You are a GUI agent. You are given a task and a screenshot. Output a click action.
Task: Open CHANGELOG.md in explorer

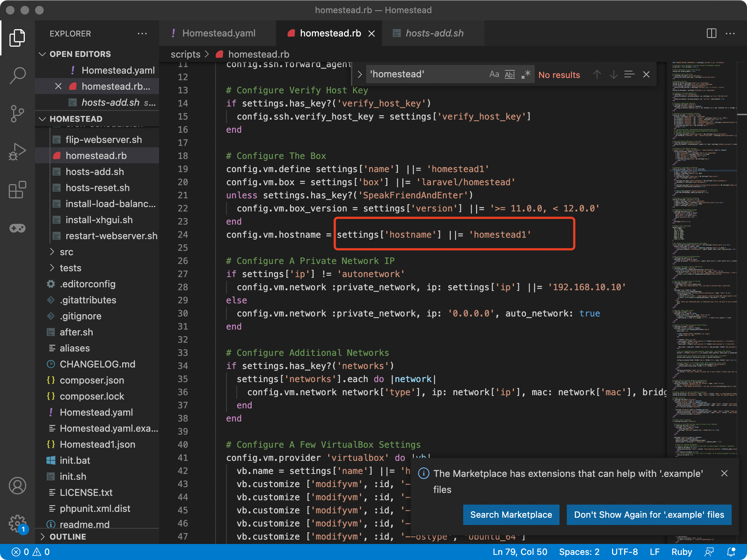[x=97, y=364]
